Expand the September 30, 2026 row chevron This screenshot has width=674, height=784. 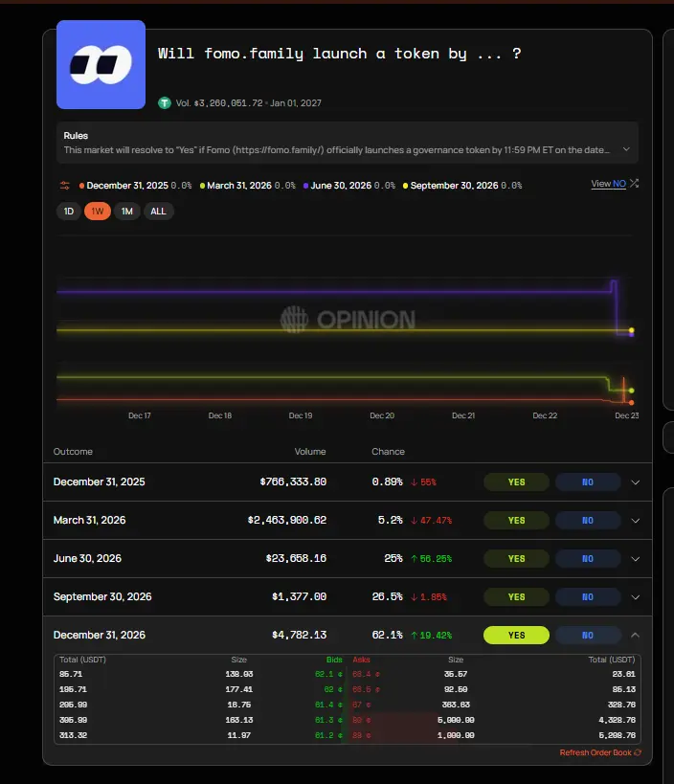coord(635,597)
